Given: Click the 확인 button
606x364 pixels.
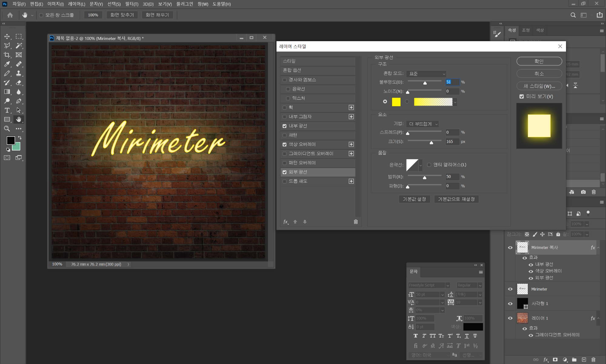Looking at the screenshot, I should tap(539, 61).
